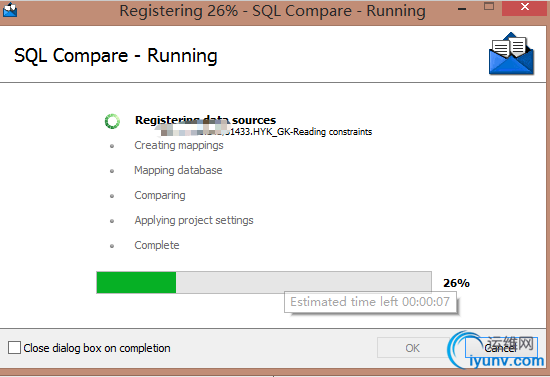Click the green spinner beside Registering data sources

[112, 121]
